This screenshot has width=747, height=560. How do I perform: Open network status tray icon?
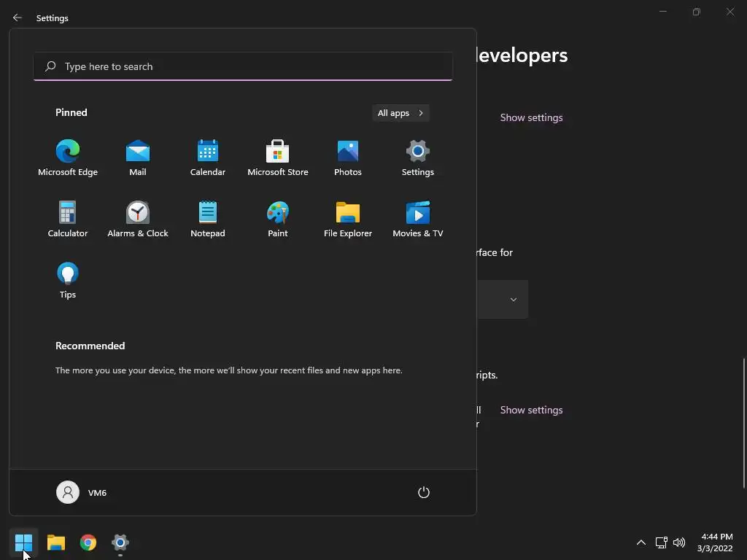(x=661, y=542)
